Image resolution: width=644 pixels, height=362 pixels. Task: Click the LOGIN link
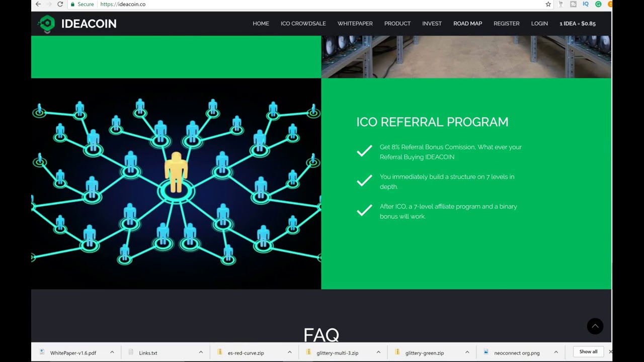[539, 24]
